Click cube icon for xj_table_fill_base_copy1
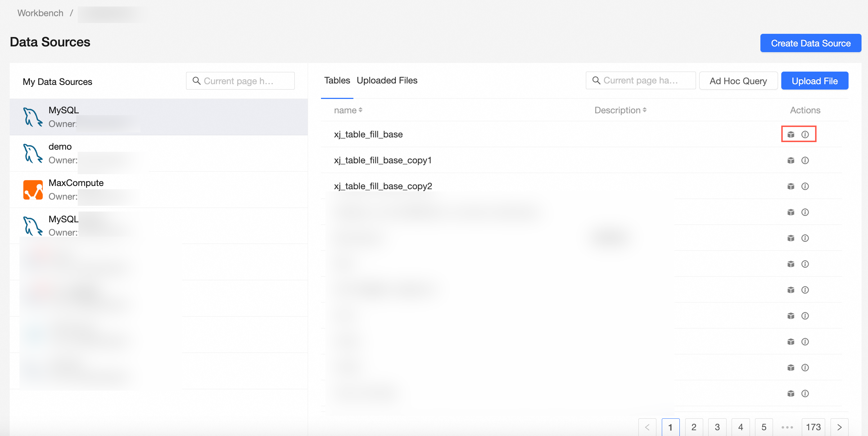Image resolution: width=868 pixels, height=436 pixels. click(791, 160)
